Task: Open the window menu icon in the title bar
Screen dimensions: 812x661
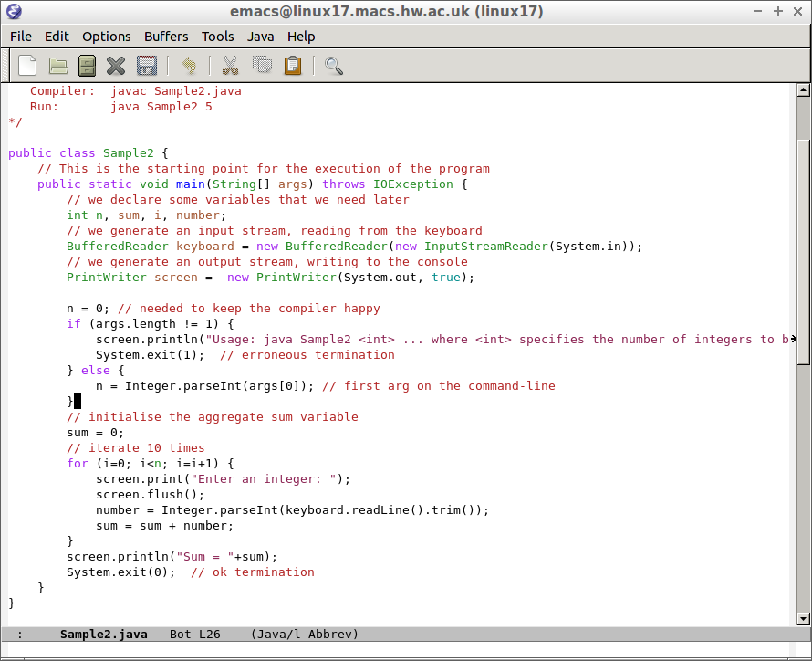Action: coord(12,12)
